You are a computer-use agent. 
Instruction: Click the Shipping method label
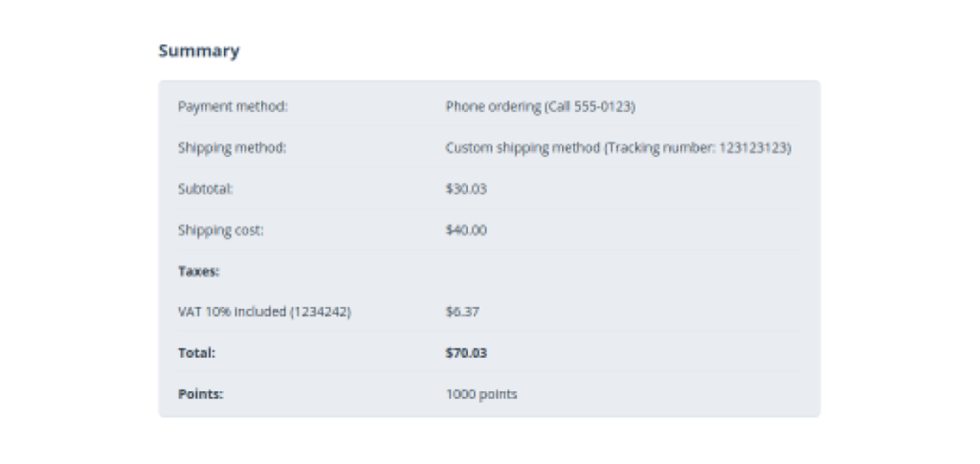pyautogui.click(x=233, y=148)
